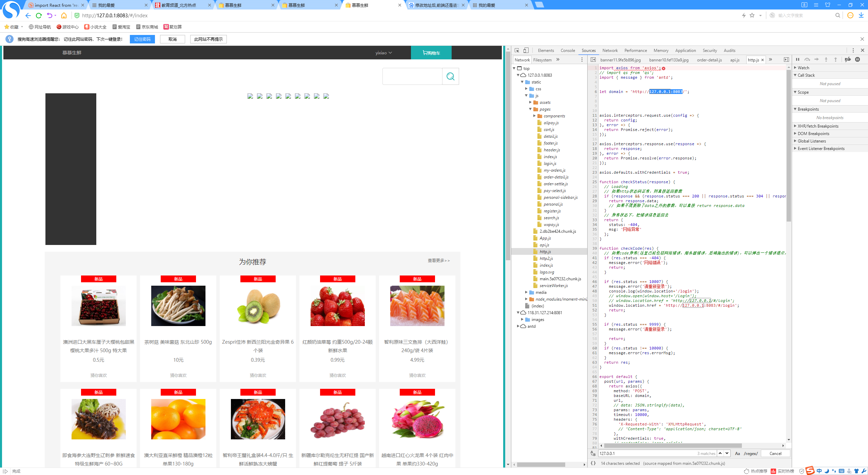The width and height of the screenshot is (868, 475).
Task: Click the browser home icon
Action: tap(64, 16)
